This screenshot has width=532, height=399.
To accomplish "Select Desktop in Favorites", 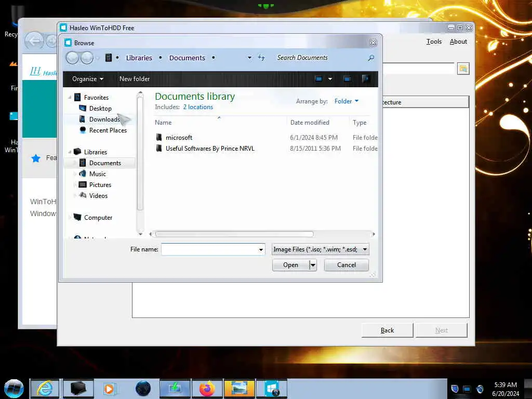I will (x=100, y=109).
